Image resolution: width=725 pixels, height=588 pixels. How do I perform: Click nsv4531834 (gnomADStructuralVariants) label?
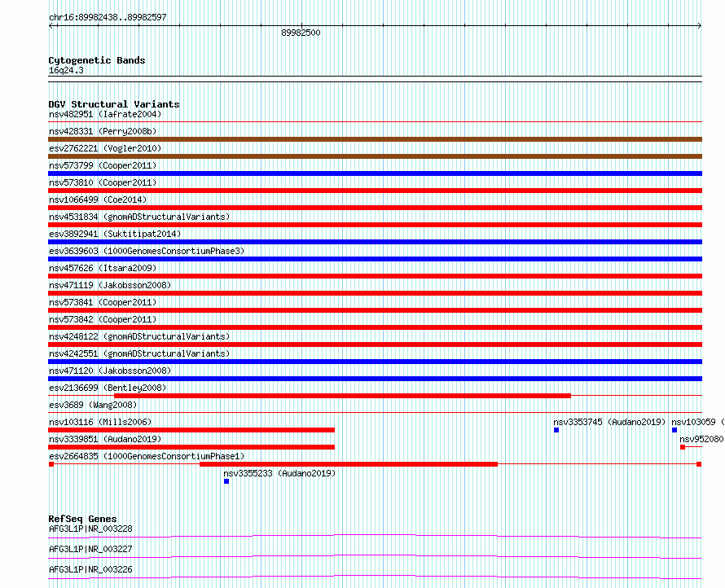(139, 217)
